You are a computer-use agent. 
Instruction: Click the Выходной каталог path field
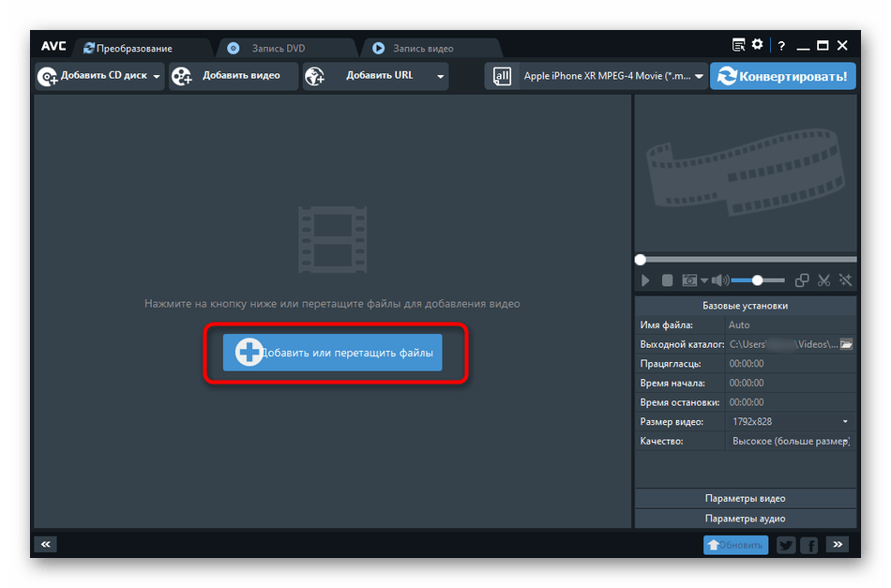pyautogui.click(x=782, y=344)
